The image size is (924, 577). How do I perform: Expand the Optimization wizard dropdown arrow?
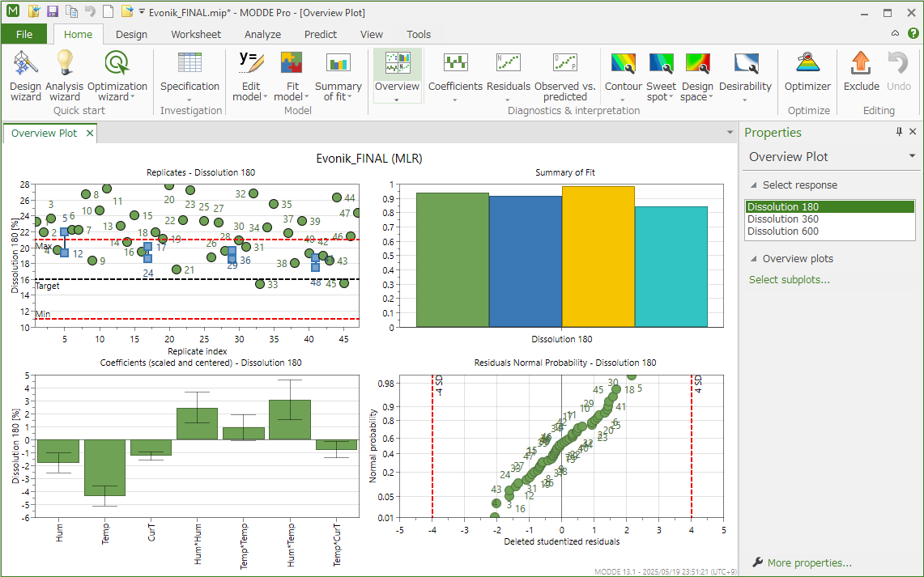(133, 98)
